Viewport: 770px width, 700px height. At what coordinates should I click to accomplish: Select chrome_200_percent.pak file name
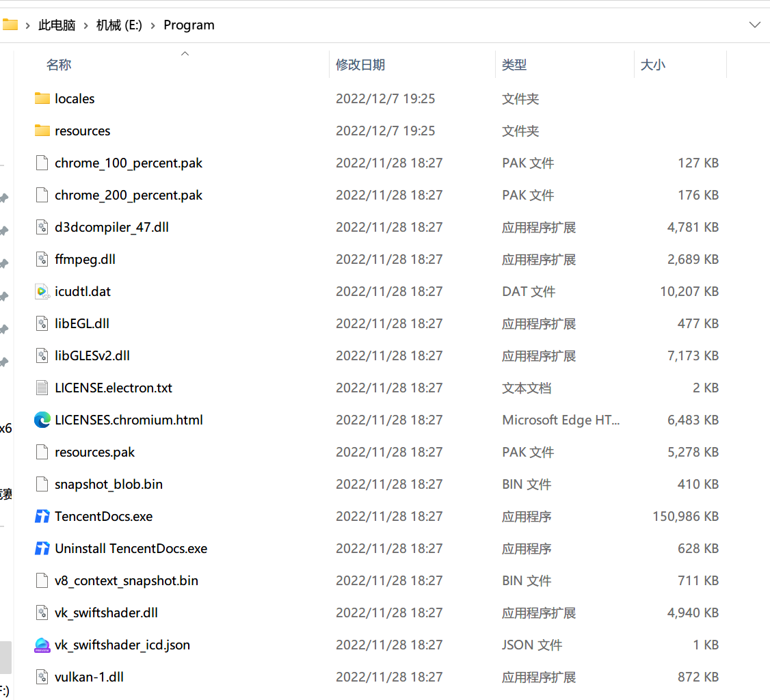pos(129,196)
